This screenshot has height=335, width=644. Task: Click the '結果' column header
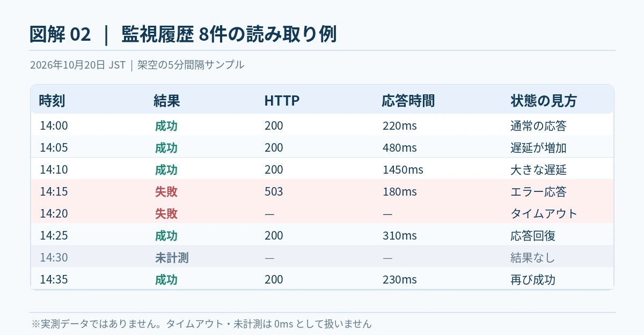pyautogui.click(x=167, y=101)
